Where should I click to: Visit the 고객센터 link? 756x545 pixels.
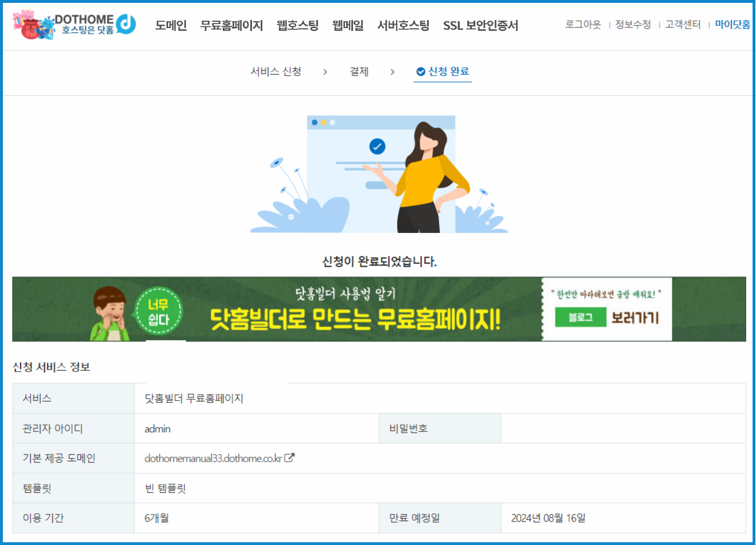pos(683,25)
